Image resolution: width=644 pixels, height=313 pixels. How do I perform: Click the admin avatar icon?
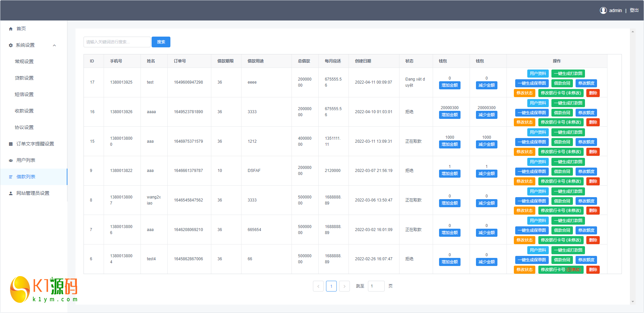pos(603,10)
